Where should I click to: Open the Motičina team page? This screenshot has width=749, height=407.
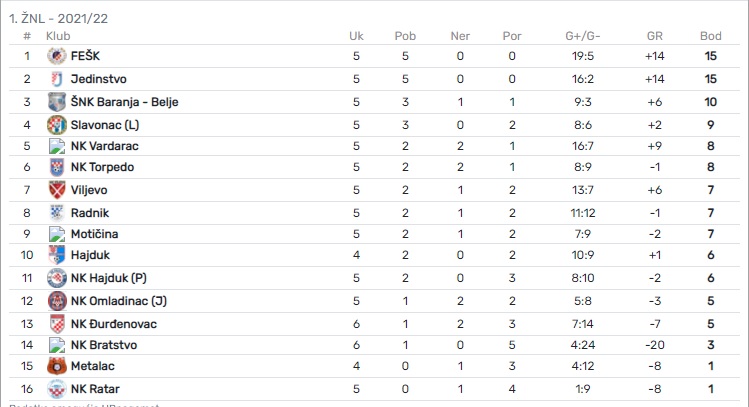pos(95,234)
